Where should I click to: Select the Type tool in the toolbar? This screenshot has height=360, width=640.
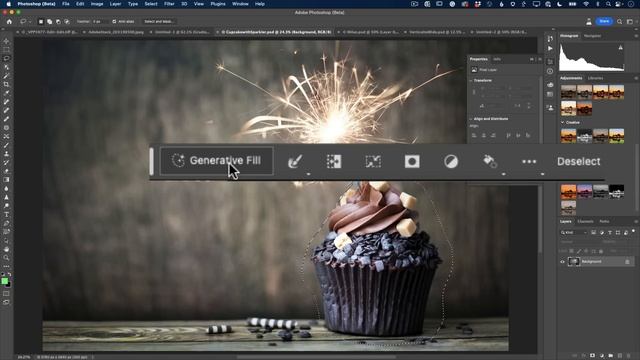pyautogui.click(x=6, y=215)
